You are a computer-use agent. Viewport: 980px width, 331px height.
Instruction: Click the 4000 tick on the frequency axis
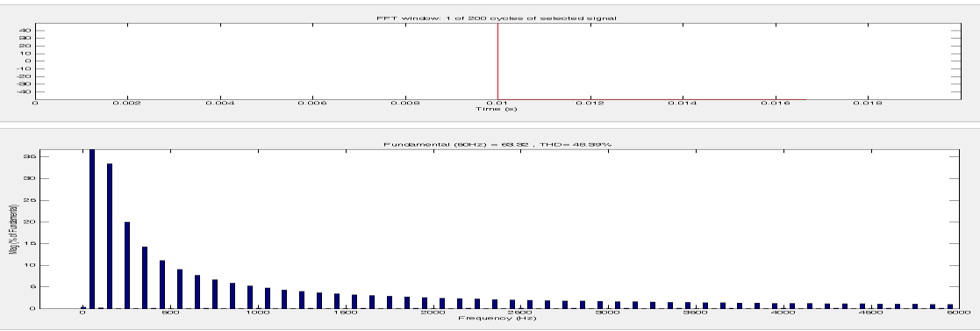[783, 313]
